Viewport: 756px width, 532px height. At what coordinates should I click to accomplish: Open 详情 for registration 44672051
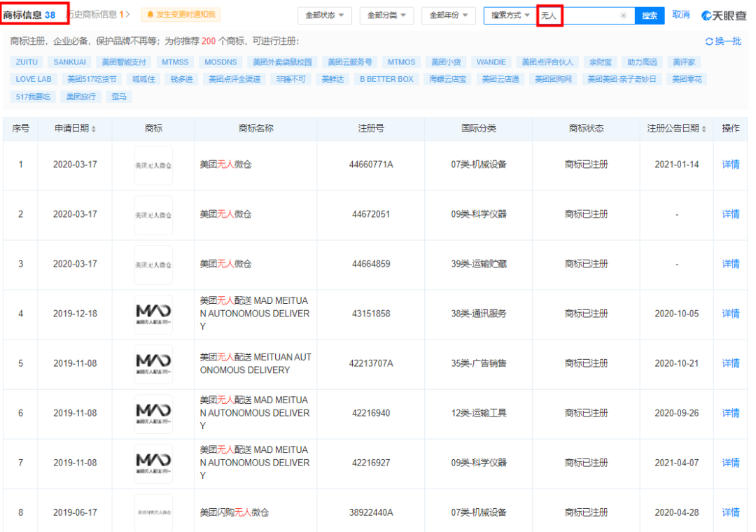pos(730,215)
